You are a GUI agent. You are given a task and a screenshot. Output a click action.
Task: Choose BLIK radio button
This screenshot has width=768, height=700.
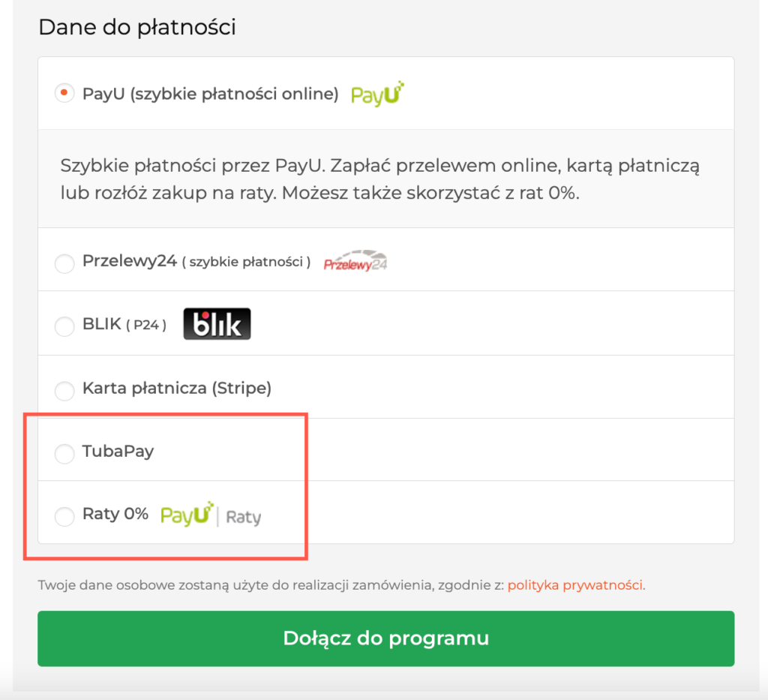click(x=64, y=326)
